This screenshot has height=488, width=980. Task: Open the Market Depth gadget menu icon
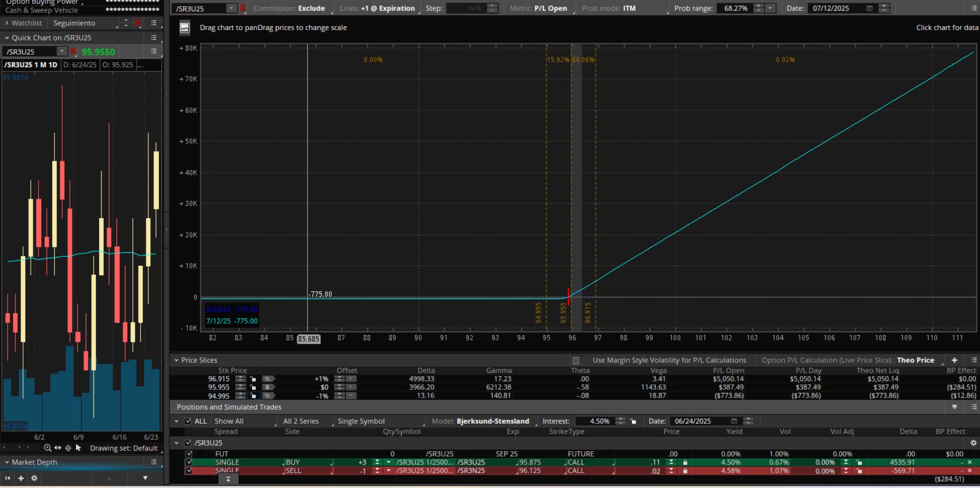(x=154, y=462)
